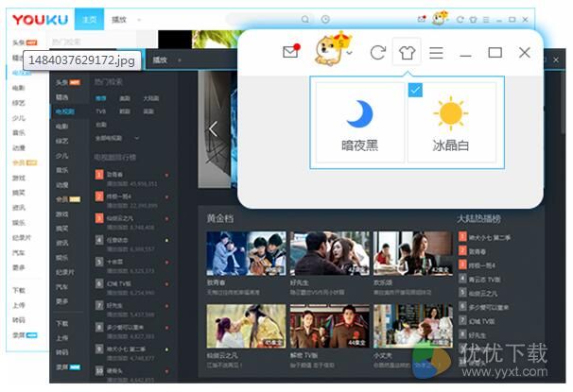Open 精选 in the dark window sidebar
The height and width of the screenshot is (392, 573).
(x=62, y=97)
